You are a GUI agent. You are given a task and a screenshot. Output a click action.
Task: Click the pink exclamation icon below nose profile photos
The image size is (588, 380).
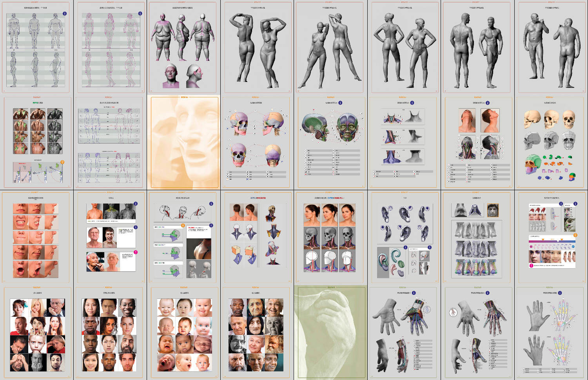531,265
